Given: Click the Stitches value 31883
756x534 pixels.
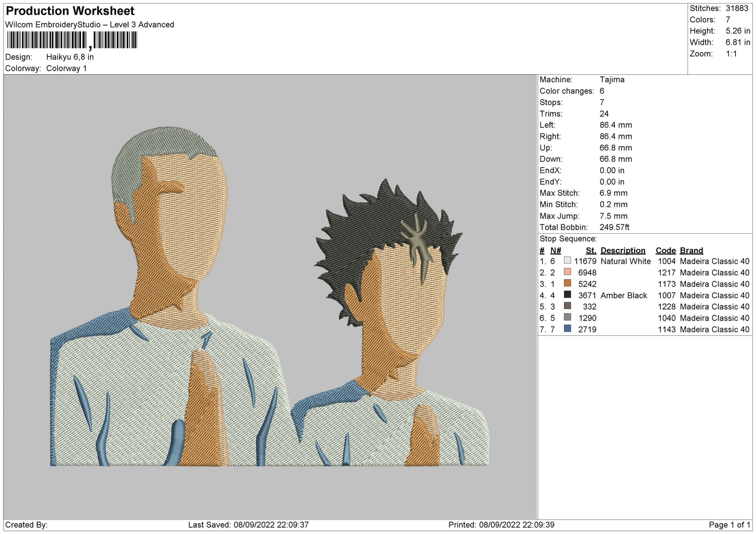Looking at the screenshot, I should (737, 8).
